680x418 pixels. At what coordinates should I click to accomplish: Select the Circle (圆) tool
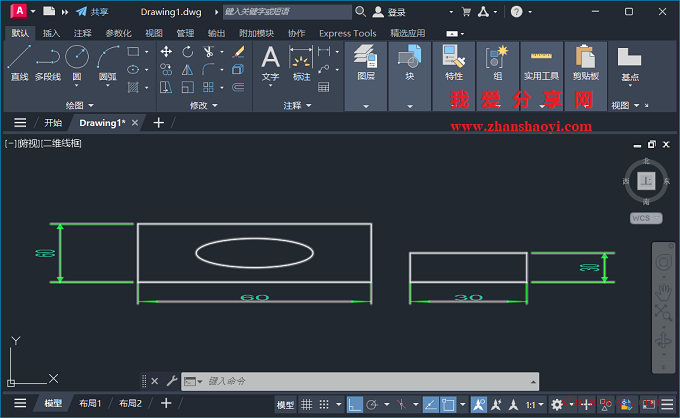click(77, 63)
